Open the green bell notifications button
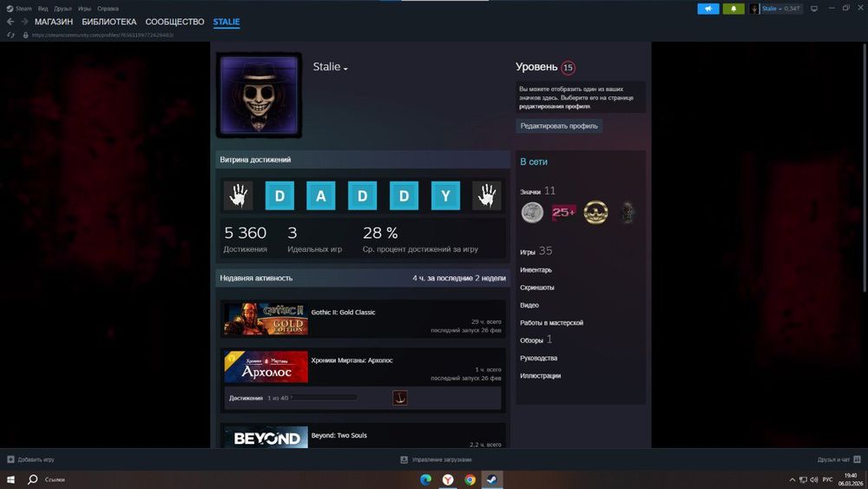The image size is (868, 489). coord(733,9)
